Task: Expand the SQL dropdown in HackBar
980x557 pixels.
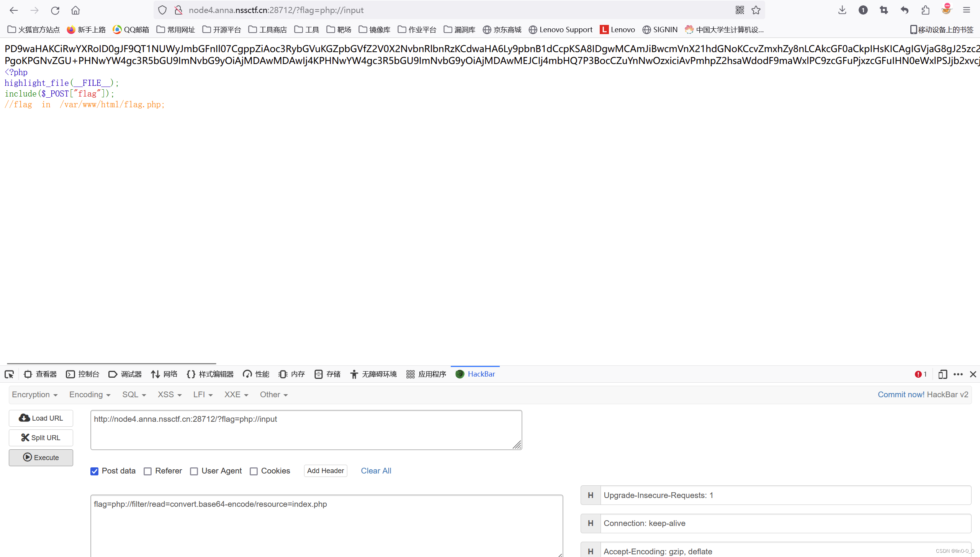Action: [134, 395]
